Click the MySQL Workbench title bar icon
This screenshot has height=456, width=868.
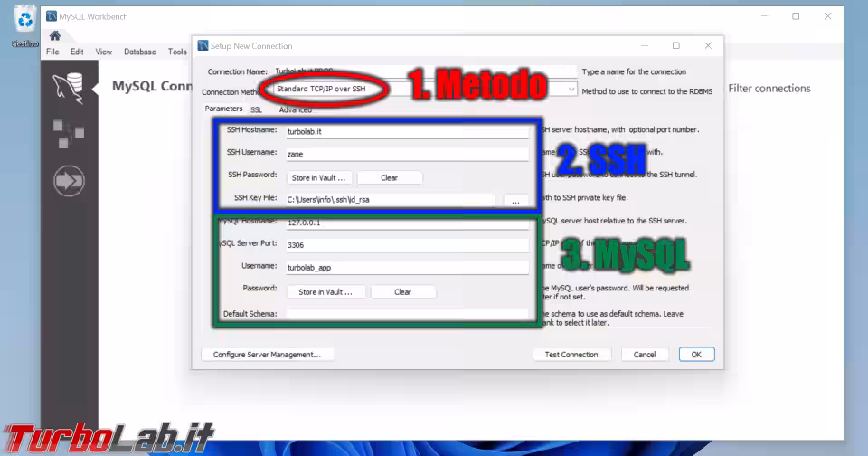(52, 16)
